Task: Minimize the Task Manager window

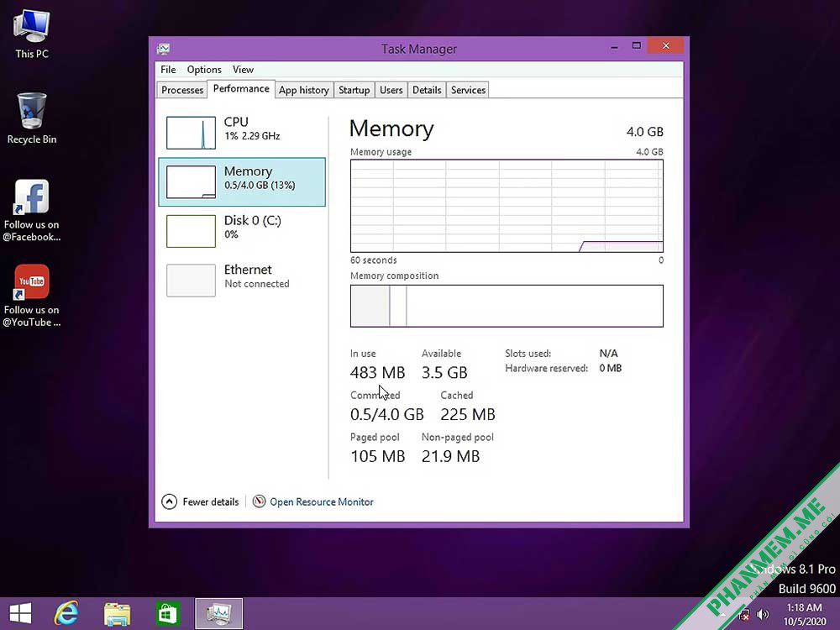Action: pos(615,47)
